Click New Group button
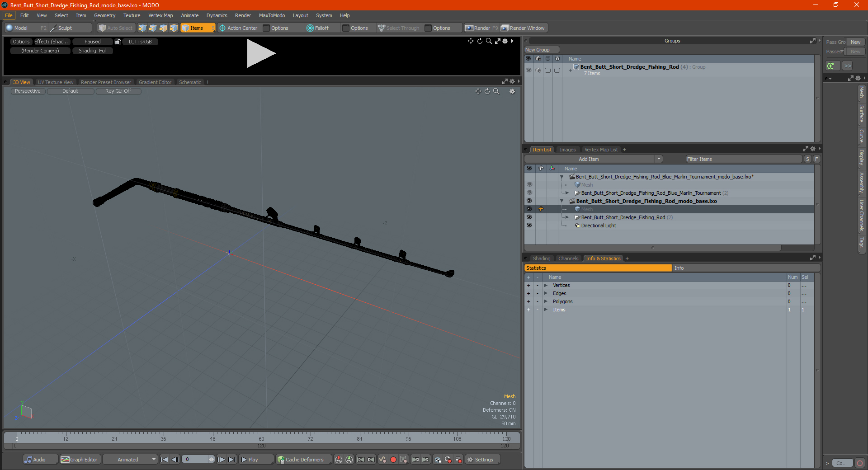 click(x=542, y=50)
